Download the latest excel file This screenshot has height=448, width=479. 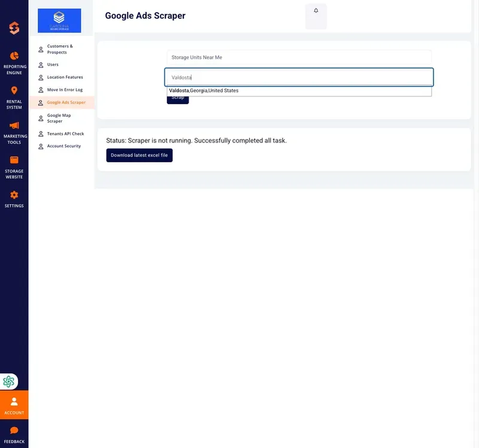pyautogui.click(x=140, y=155)
